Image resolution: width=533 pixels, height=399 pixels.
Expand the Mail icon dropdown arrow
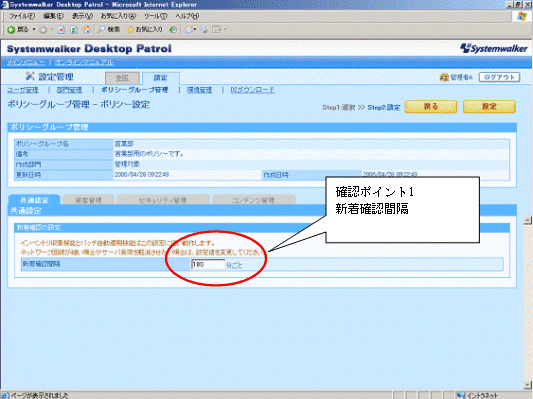click(x=195, y=30)
